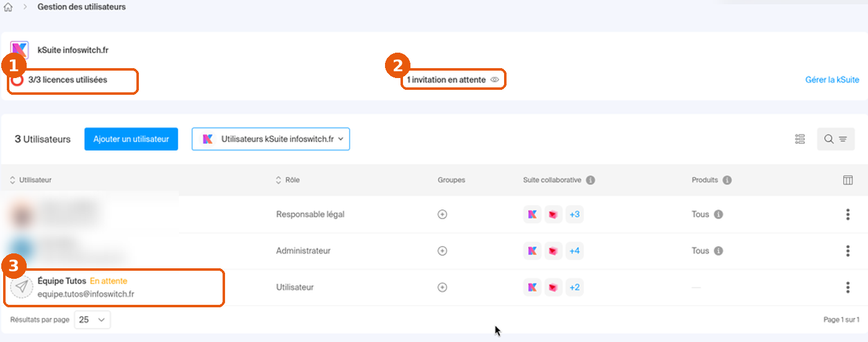Click Ajouter un utilisateur button
This screenshot has width=868, height=342.
pyautogui.click(x=131, y=139)
